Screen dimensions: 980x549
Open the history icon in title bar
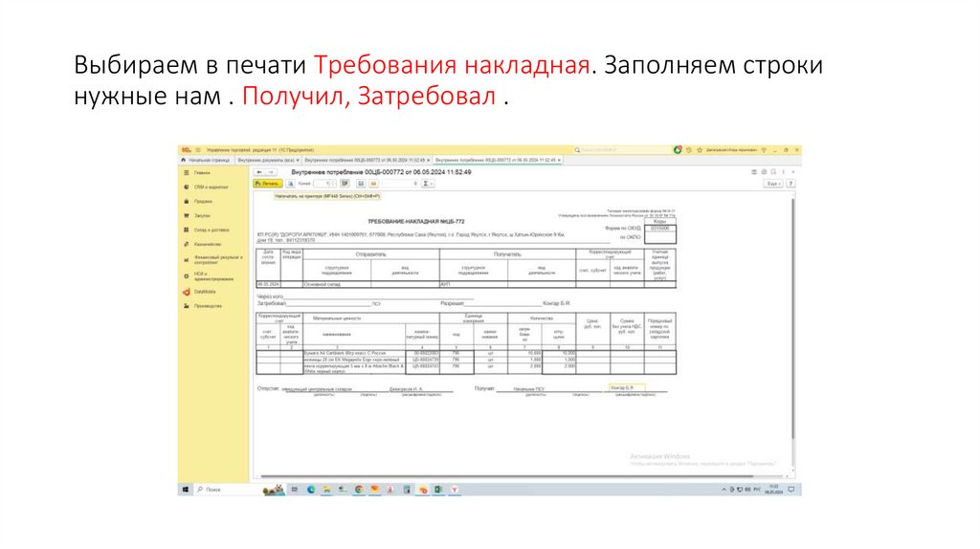(689, 150)
